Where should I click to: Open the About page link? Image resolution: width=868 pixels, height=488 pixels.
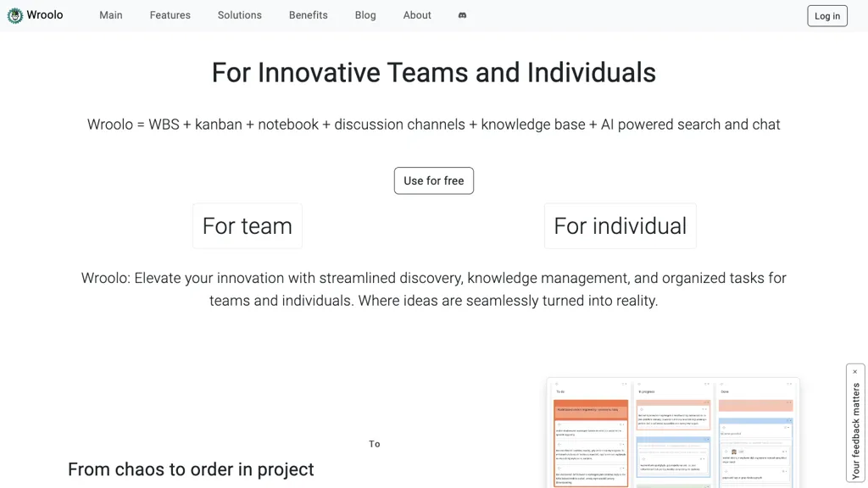pos(417,15)
